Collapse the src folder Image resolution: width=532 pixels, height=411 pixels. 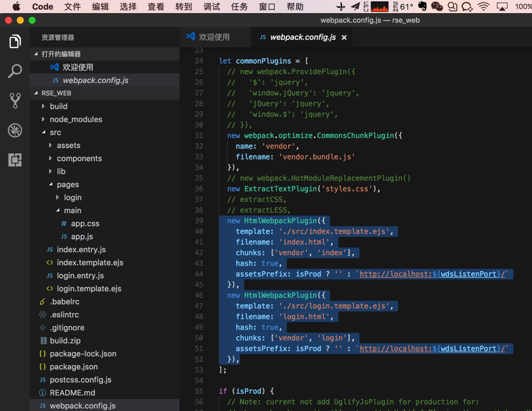point(55,132)
